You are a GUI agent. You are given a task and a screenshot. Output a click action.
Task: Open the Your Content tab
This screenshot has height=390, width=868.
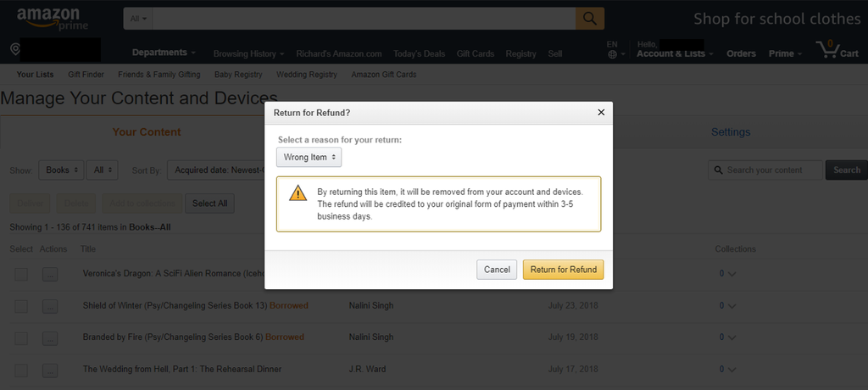click(x=147, y=132)
